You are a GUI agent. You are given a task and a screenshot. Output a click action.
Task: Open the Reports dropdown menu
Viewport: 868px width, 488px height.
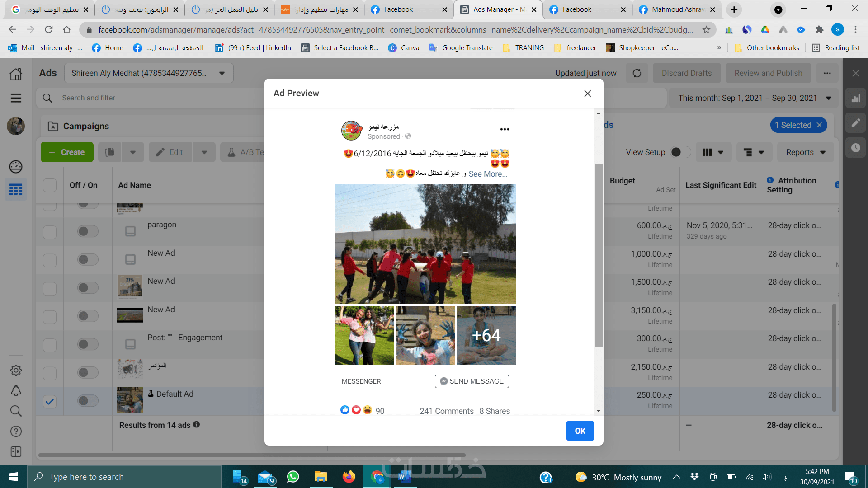click(805, 152)
